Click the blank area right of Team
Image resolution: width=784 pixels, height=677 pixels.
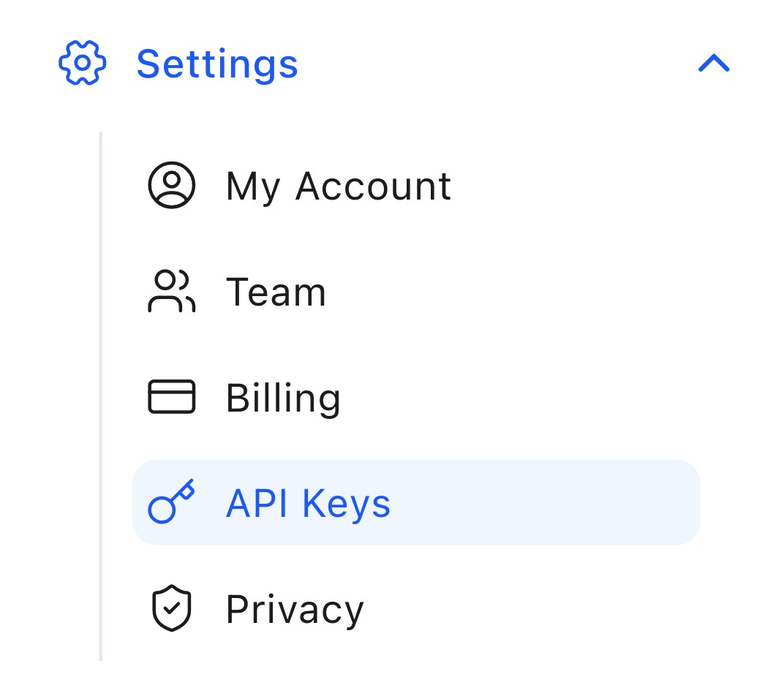[512, 292]
